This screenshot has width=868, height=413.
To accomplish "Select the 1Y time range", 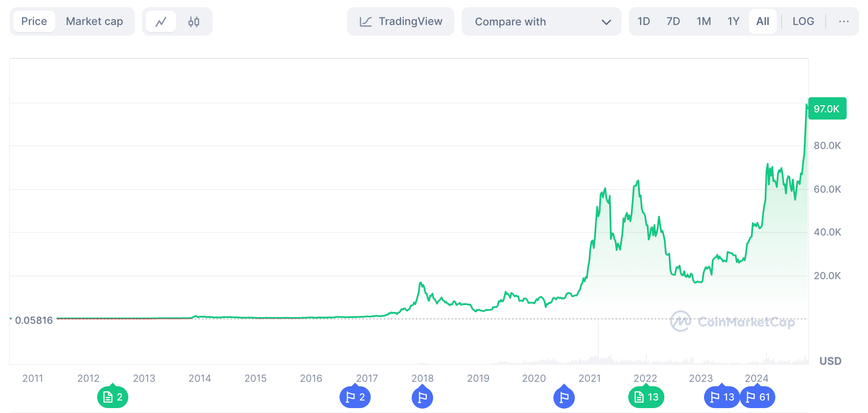I will tap(733, 21).
